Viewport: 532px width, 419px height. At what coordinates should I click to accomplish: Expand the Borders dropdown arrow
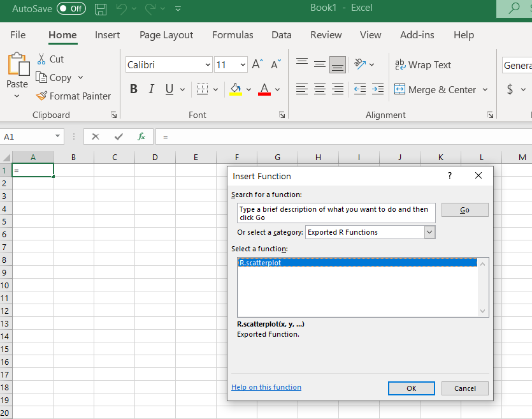(x=216, y=90)
